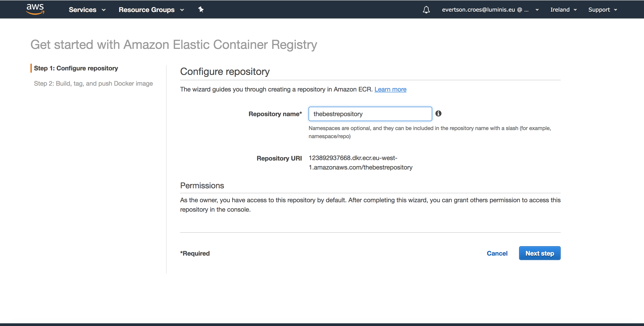The width and height of the screenshot is (644, 326).
Task: Click the repository name info icon
Action: 438,113
